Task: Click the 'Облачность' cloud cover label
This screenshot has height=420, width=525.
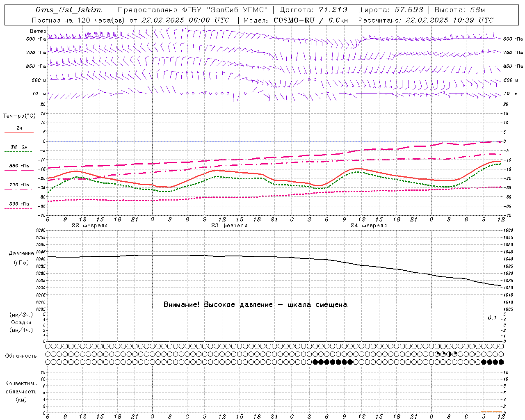Action: [x=21, y=356]
